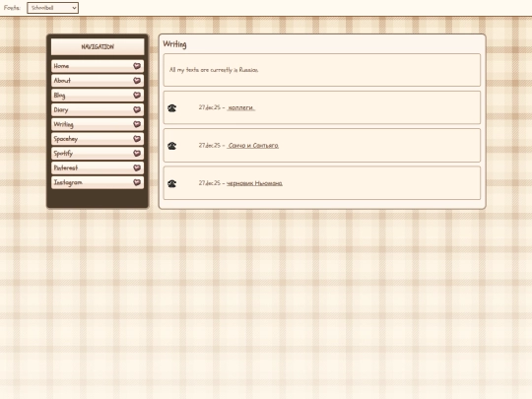Open Pinterest from the navigation
Image resolution: width=532 pixels, height=399 pixels.
tap(98, 167)
